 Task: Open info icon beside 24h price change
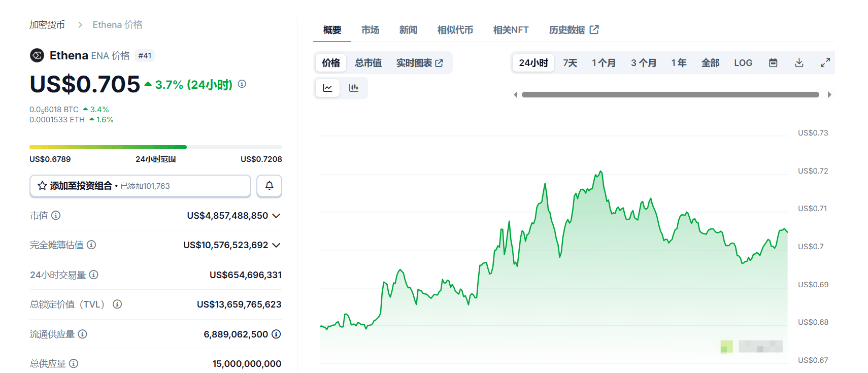[x=242, y=84]
